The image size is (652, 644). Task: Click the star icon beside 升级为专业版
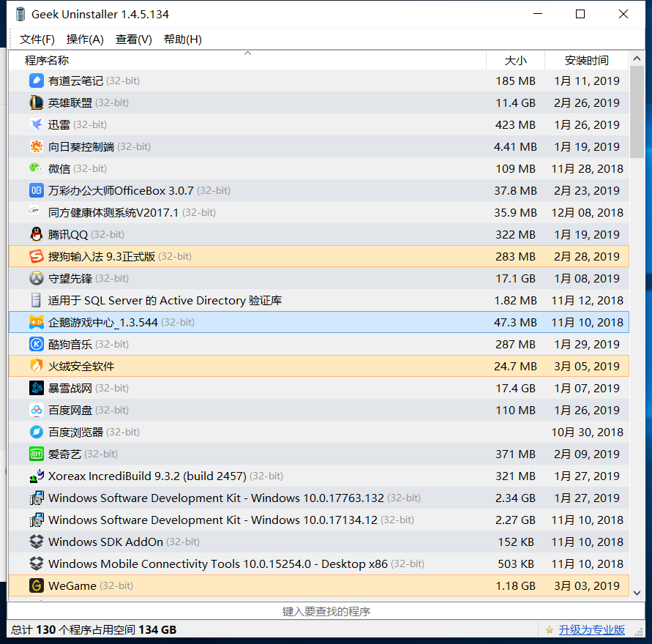point(550,630)
